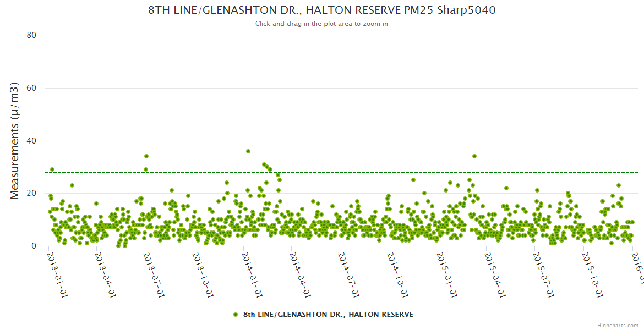Select the 34 data point in early 2015
The height and width of the screenshot is (330, 644).
[474, 156]
